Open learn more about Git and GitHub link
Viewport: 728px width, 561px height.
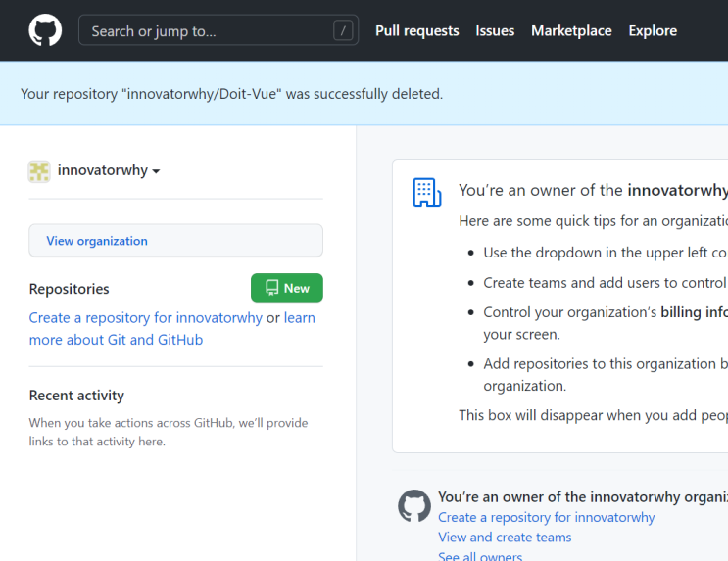pyautogui.click(x=171, y=329)
